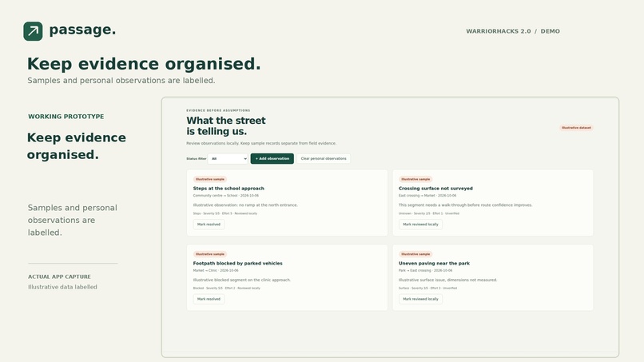
Task: Select the 'Footpath blocked by parked vehicles' title
Action: tap(238, 264)
